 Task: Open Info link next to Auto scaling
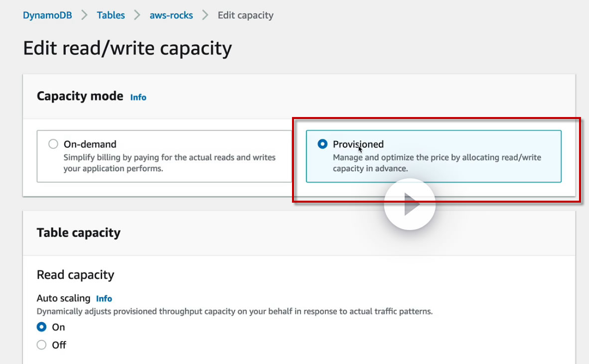tap(104, 299)
